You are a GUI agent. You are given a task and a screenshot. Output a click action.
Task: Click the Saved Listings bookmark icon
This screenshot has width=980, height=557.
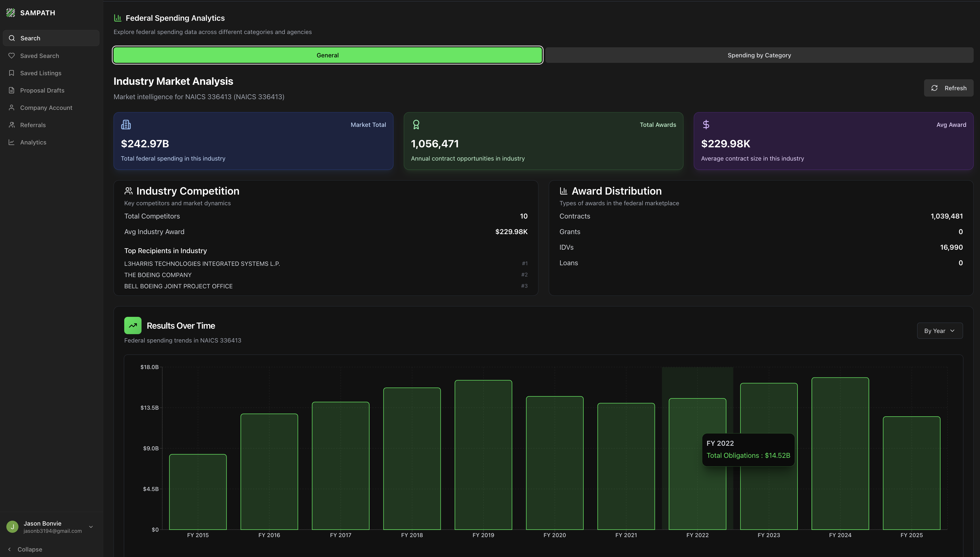point(12,73)
